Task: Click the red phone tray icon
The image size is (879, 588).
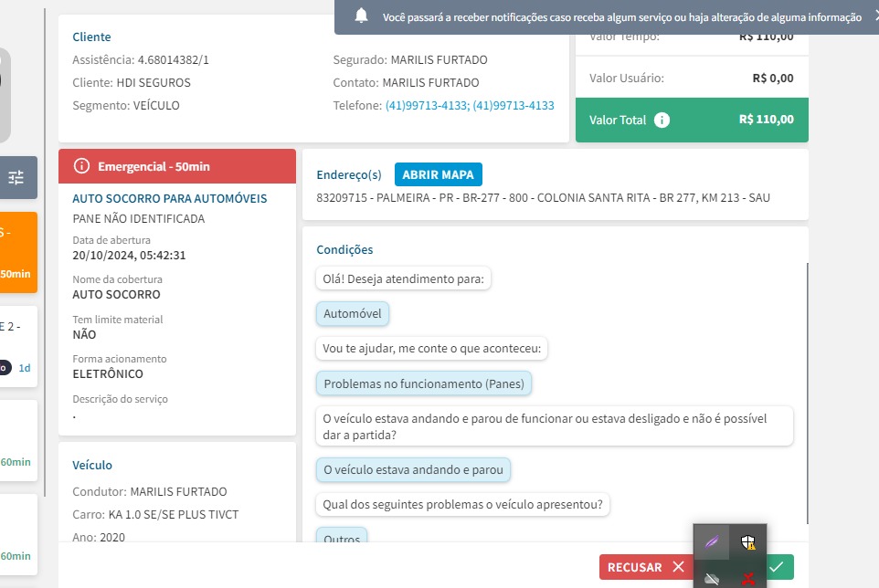Action: pyautogui.click(x=747, y=578)
